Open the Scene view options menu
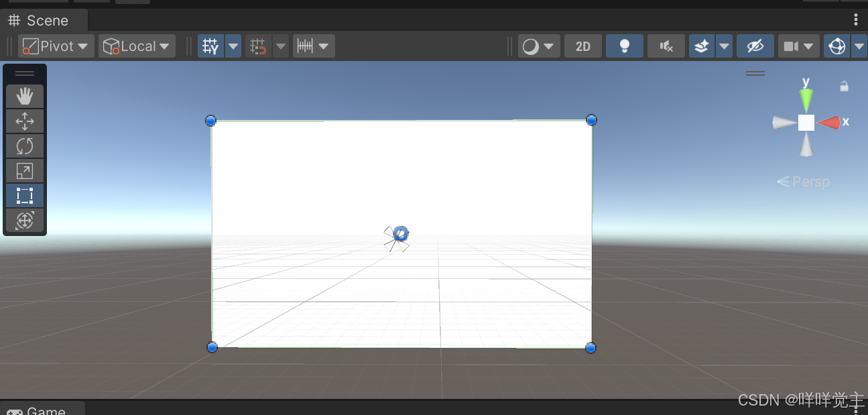This screenshot has width=868, height=415. pyautogui.click(x=855, y=20)
